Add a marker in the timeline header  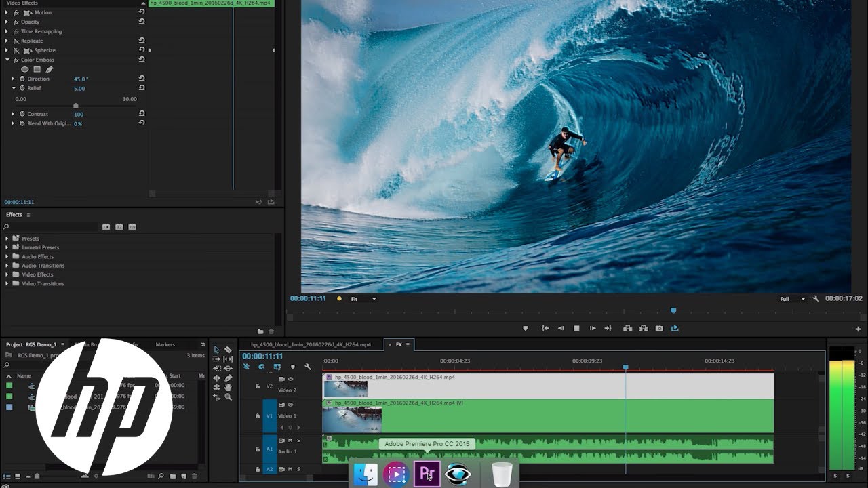point(293,367)
